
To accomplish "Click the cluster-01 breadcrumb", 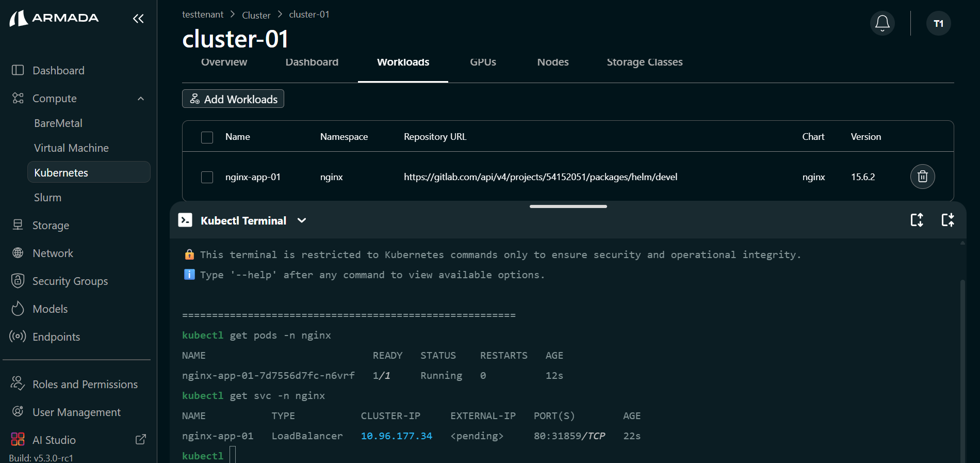I will point(309,14).
